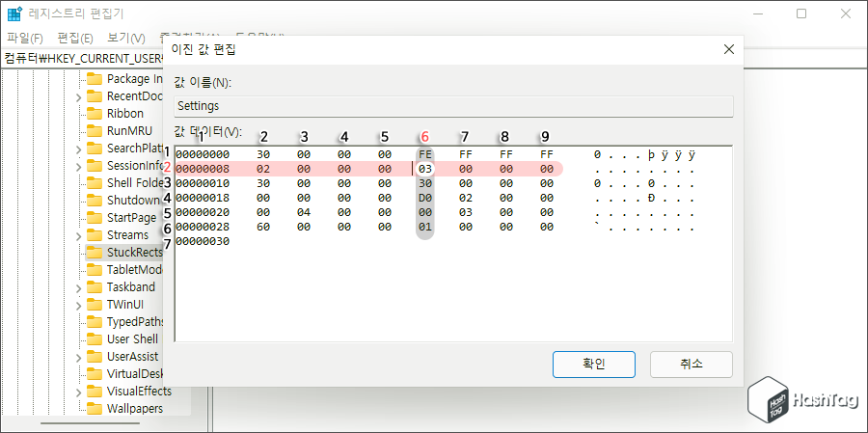Expand the VisualEffects tree node
The image size is (868, 433).
coord(78,392)
